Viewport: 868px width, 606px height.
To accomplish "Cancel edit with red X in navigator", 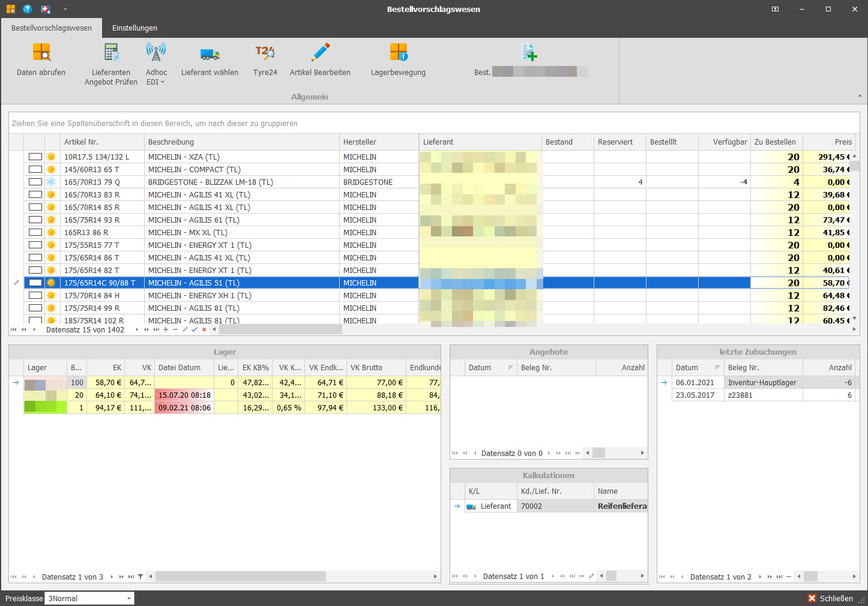I will coord(204,329).
